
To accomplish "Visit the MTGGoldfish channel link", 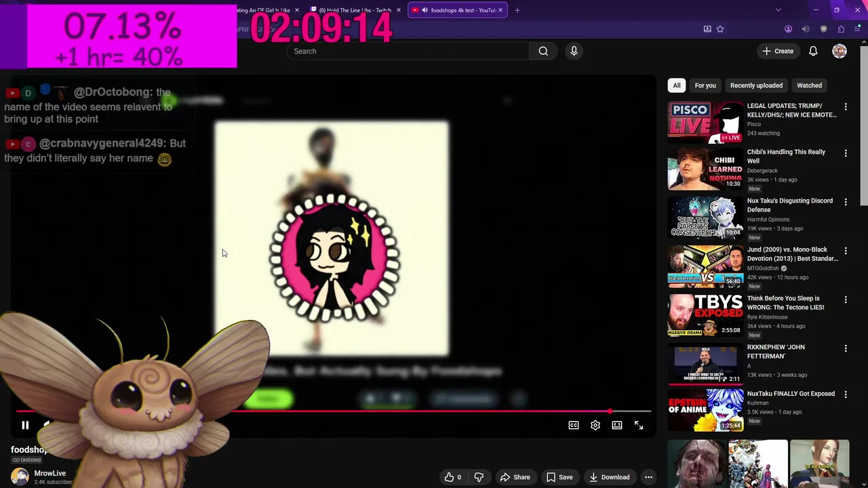I will (763, 268).
